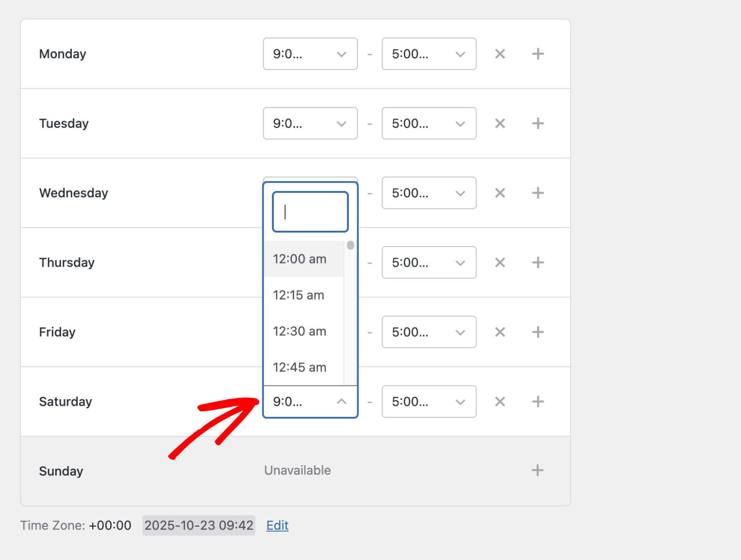Open Monday's start time dropdown
741x560 pixels.
coord(310,54)
